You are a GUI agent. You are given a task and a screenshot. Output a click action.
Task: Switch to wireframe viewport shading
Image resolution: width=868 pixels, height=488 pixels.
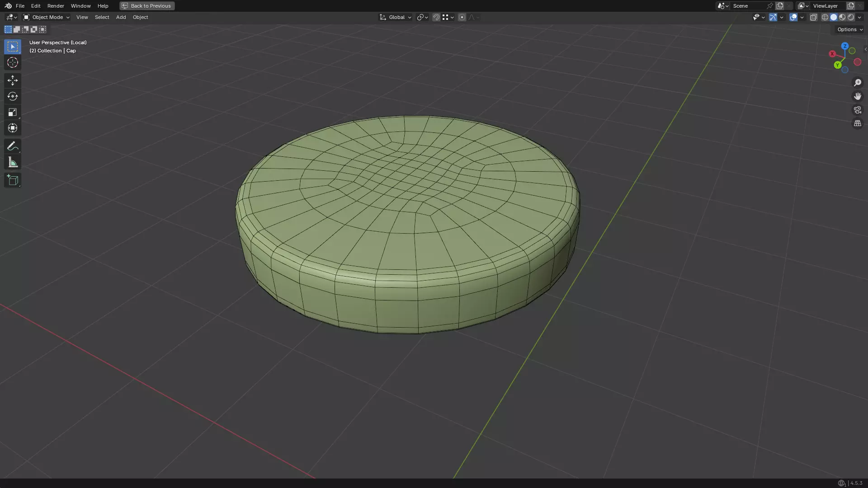pyautogui.click(x=825, y=17)
